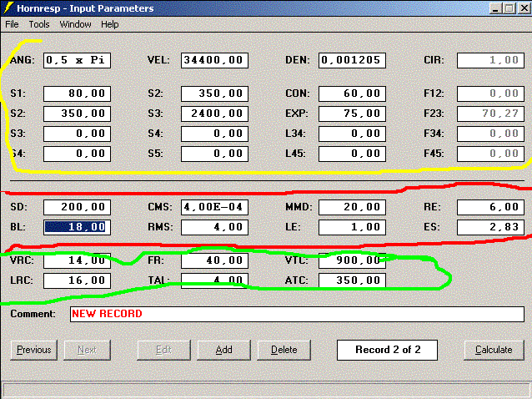
Task: Click the Delete button
Action: 284,350
